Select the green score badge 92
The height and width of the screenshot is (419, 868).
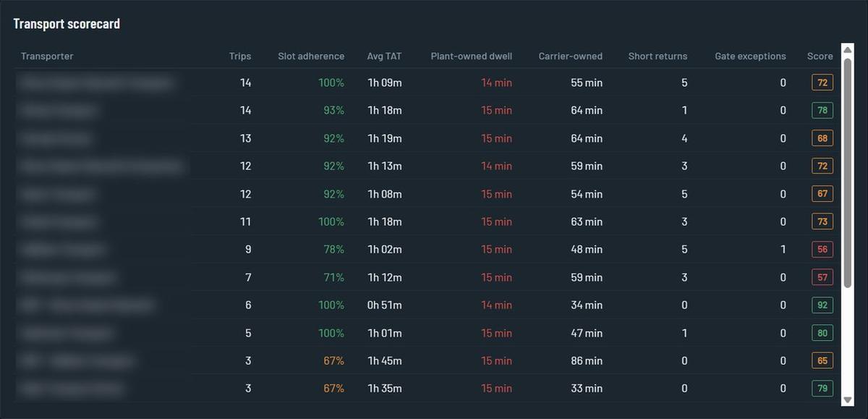[822, 305]
